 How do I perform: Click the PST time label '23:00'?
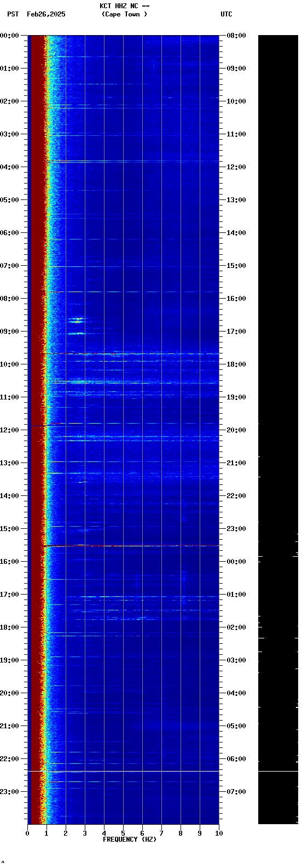[9, 792]
